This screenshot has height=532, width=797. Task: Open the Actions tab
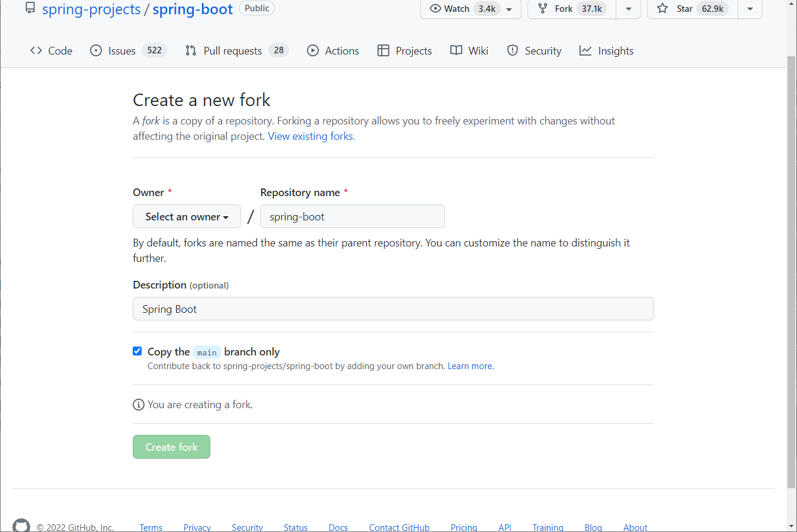coord(333,51)
